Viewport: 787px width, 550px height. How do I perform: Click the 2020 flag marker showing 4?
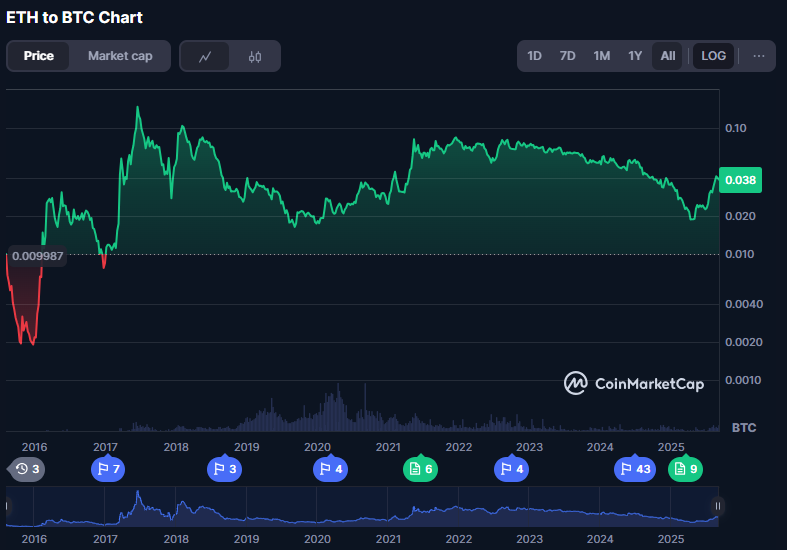click(329, 469)
